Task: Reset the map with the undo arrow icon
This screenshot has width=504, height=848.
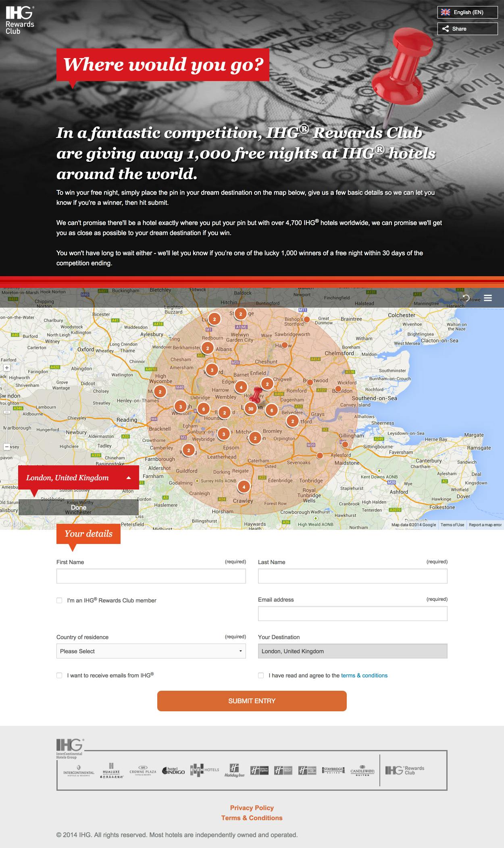Action: [467, 298]
